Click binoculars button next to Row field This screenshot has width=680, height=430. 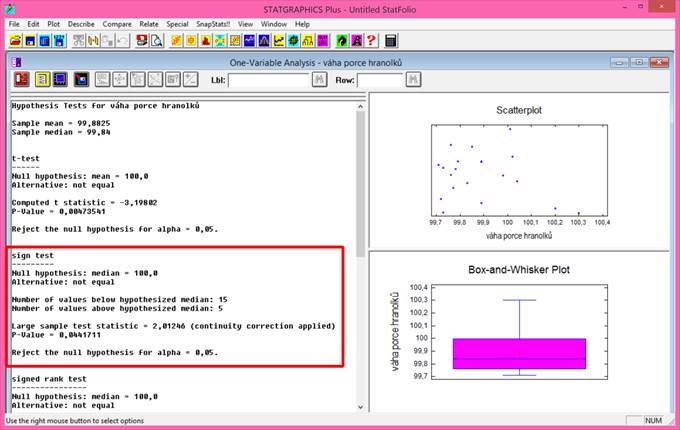point(413,79)
